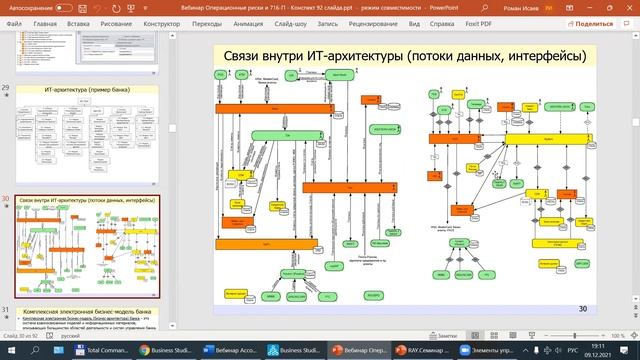
Task: Click the Previous Slide double-arrow button
Action: pos(636,307)
